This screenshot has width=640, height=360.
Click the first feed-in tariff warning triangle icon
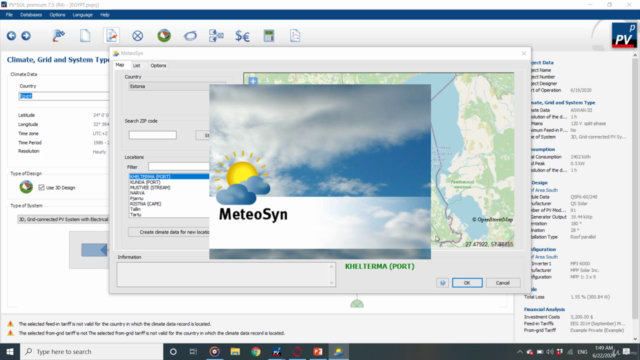[x=11, y=324]
